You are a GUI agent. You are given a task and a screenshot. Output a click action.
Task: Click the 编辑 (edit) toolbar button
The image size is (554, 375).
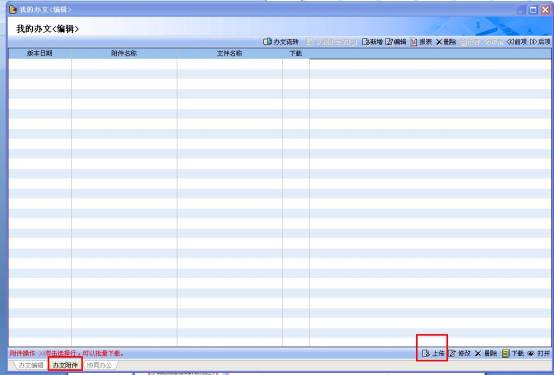pyautogui.click(x=396, y=42)
